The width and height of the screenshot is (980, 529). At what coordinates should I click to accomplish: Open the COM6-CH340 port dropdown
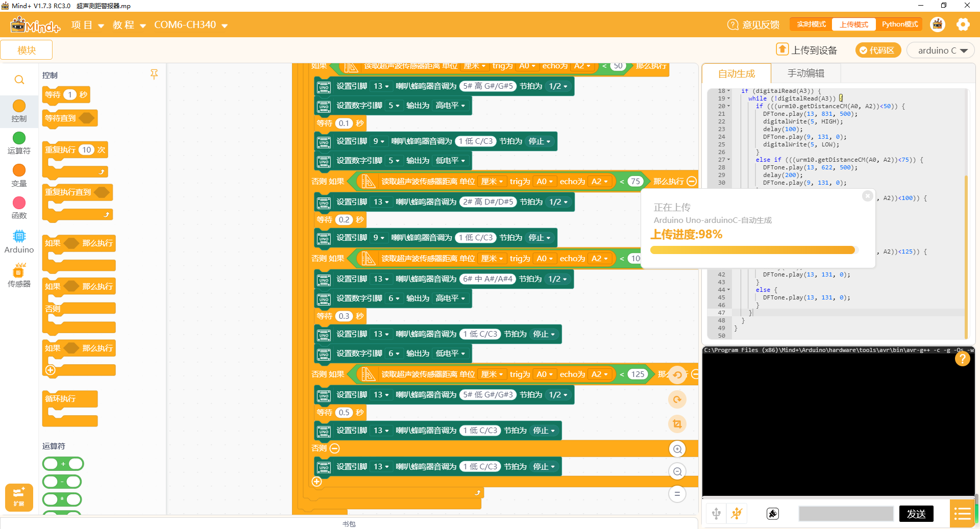click(x=191, y=25)
